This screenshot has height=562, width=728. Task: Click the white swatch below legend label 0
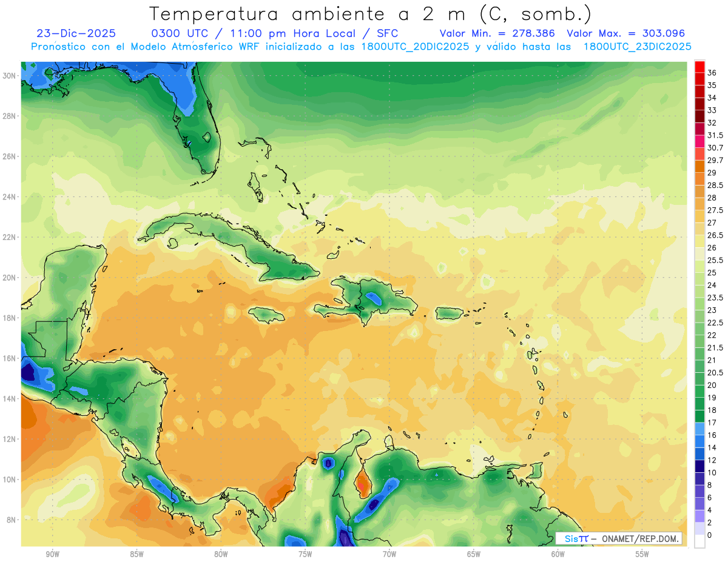click(700, 541)
